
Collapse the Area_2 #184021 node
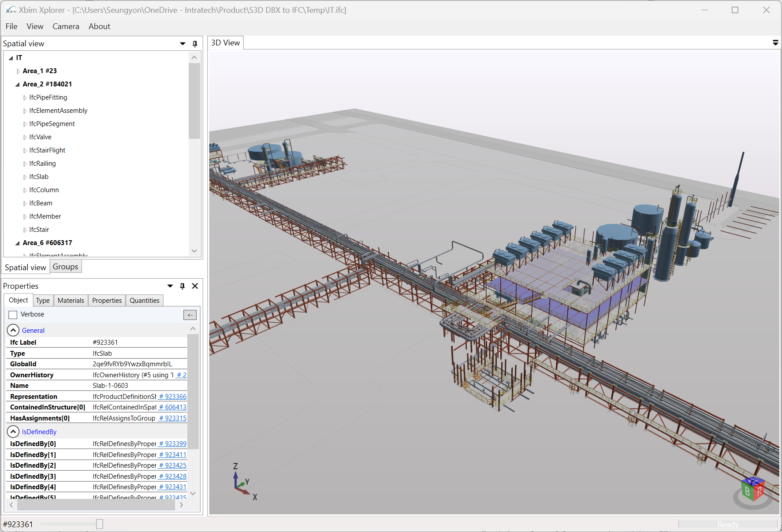tap(18, 84)
